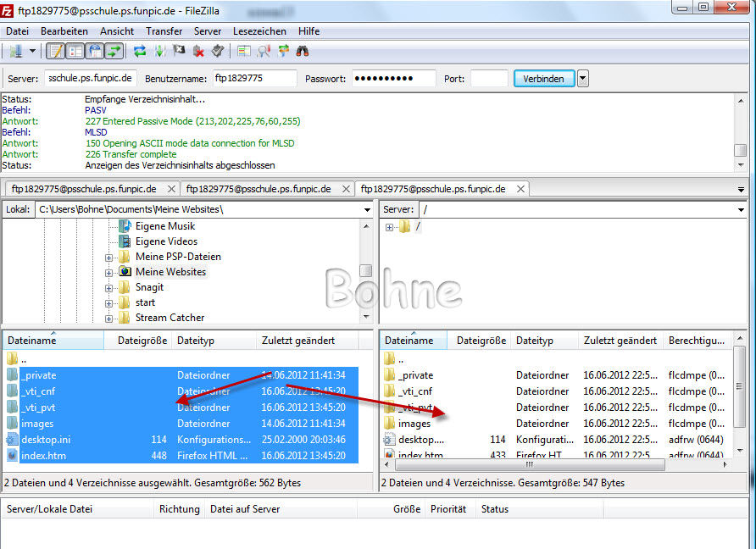Open the Site Manager icon
This screenshot has width=756, height=549.
click(x=15, y=51)
